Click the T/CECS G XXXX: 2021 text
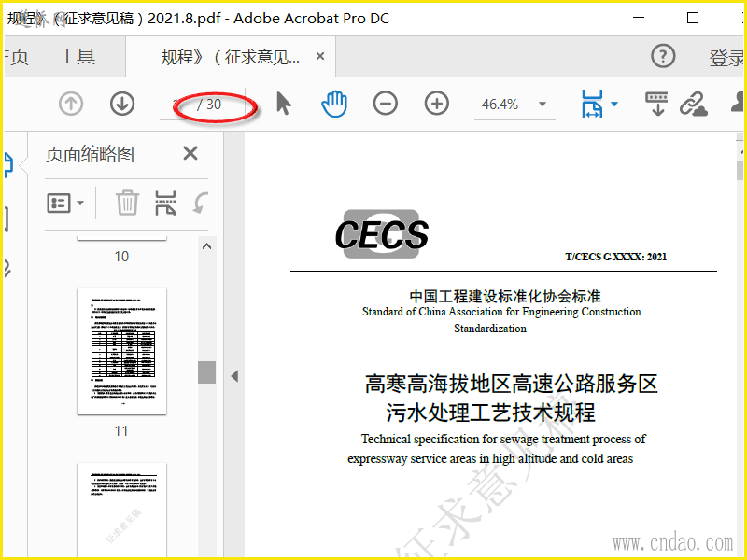 615,258
